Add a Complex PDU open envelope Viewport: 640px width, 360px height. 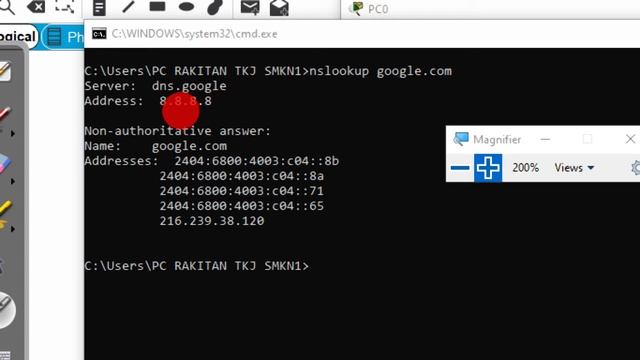pyautogui.click(x=279, y=8)
